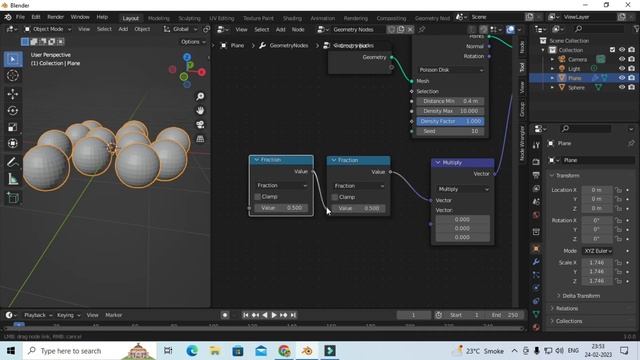
Task: Select the Scale tool
Action: 13,127
